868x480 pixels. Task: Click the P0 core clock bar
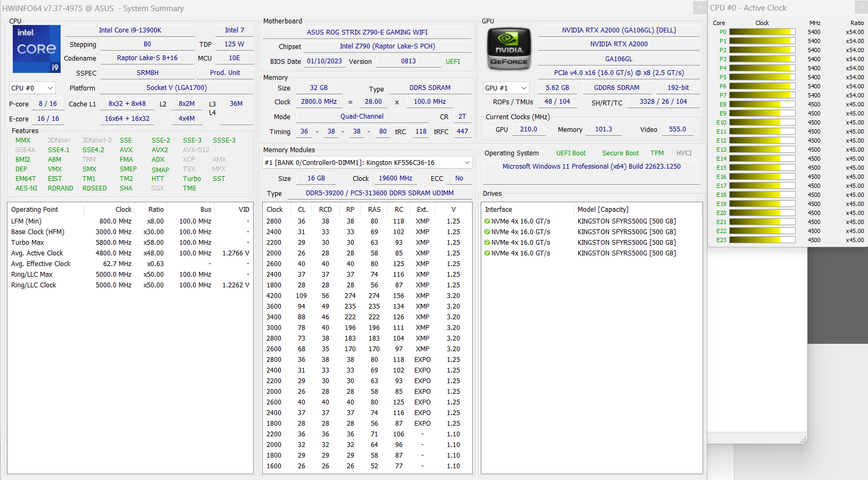[762, 32]
